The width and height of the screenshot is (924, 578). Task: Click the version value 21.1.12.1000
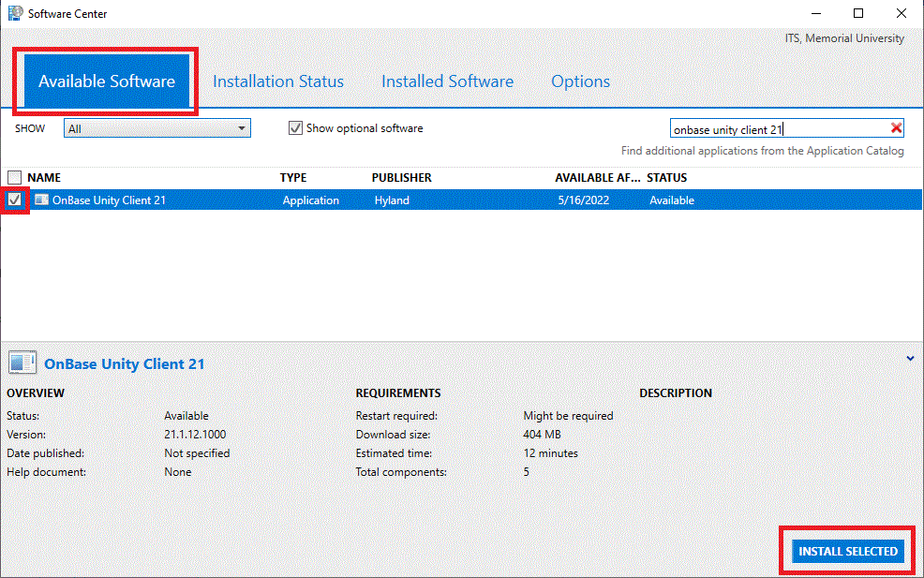(x=195, y=435)
